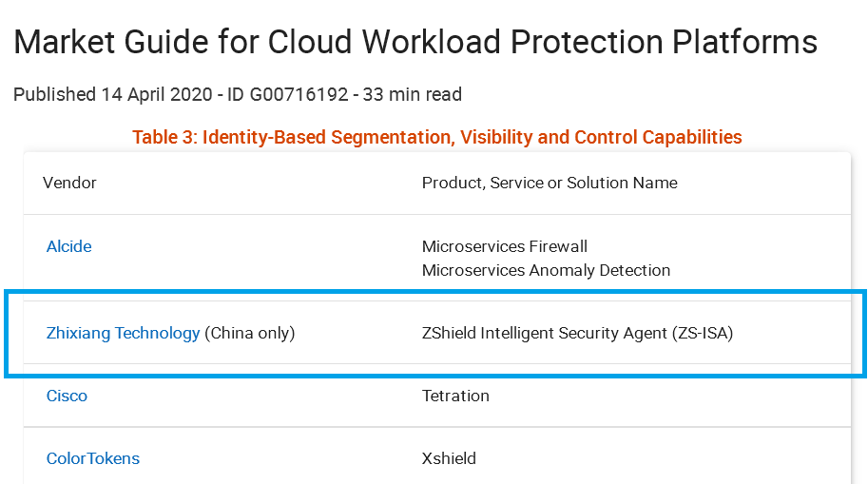
Task: Open the ColorTokens vendor link
Action: [x=93, y=458]
